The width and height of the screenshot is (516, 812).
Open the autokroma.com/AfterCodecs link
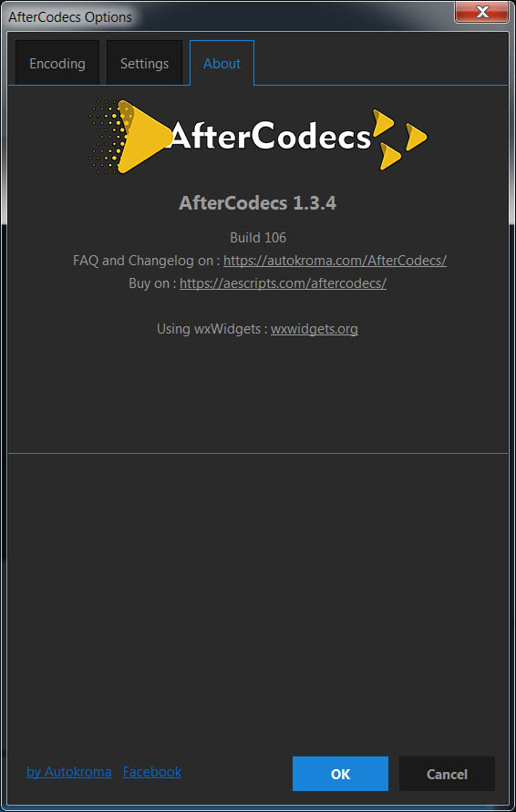(x=335, y=261)
